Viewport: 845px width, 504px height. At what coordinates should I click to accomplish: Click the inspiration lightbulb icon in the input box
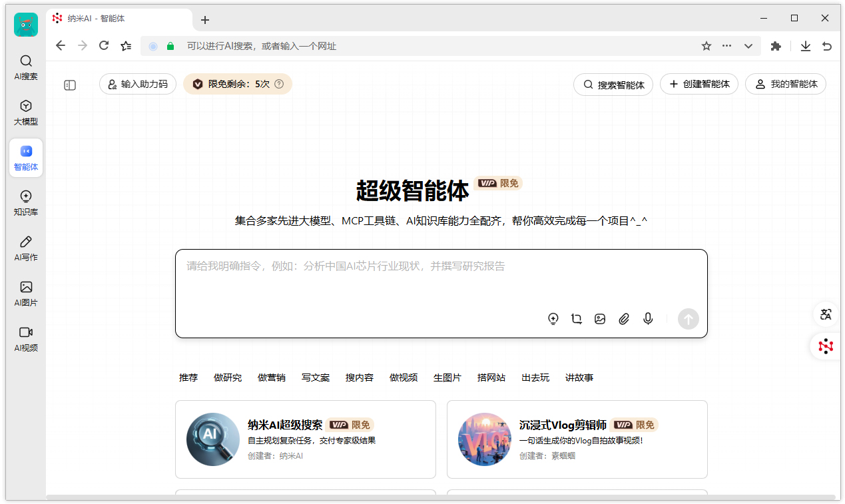(553, 319)
